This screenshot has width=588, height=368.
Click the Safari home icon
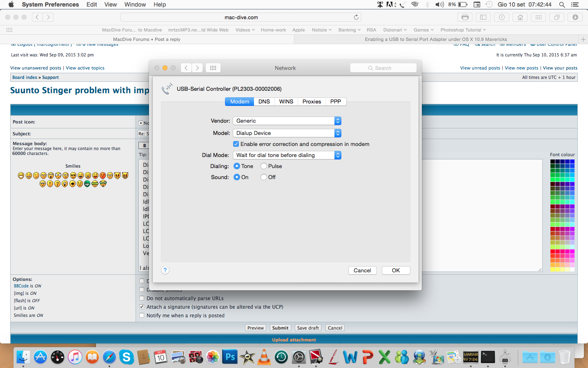pyautogui.click(x=520, y=17)
